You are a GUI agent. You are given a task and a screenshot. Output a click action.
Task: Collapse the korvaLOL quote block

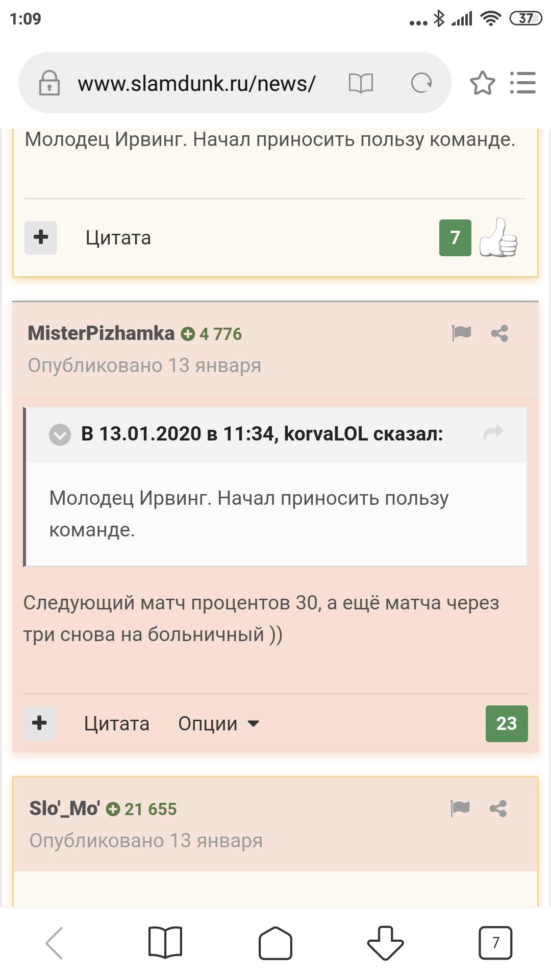click(x=60, y=435)
